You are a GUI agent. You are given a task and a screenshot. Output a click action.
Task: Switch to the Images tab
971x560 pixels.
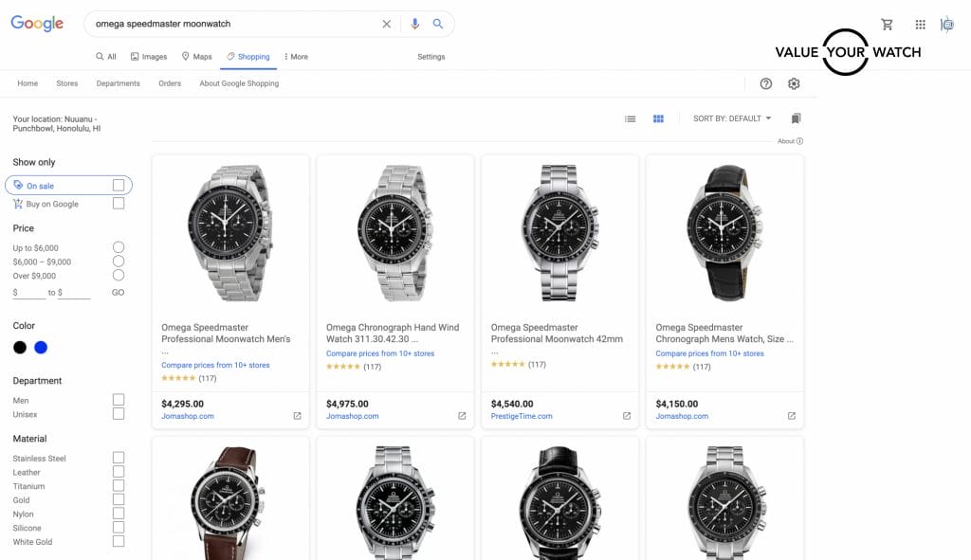149,57
